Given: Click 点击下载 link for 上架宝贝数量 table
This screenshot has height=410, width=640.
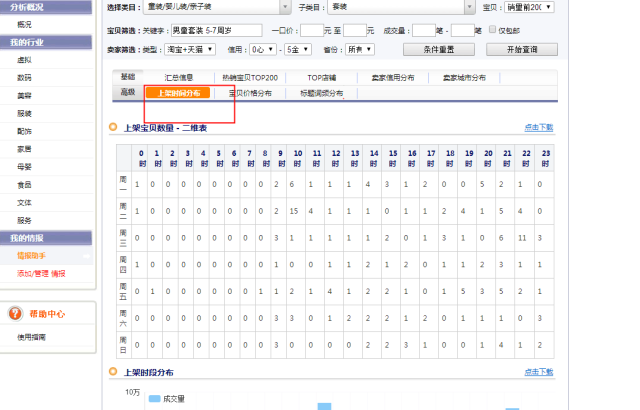Looking at the screenshot, I should click(539, 127).
